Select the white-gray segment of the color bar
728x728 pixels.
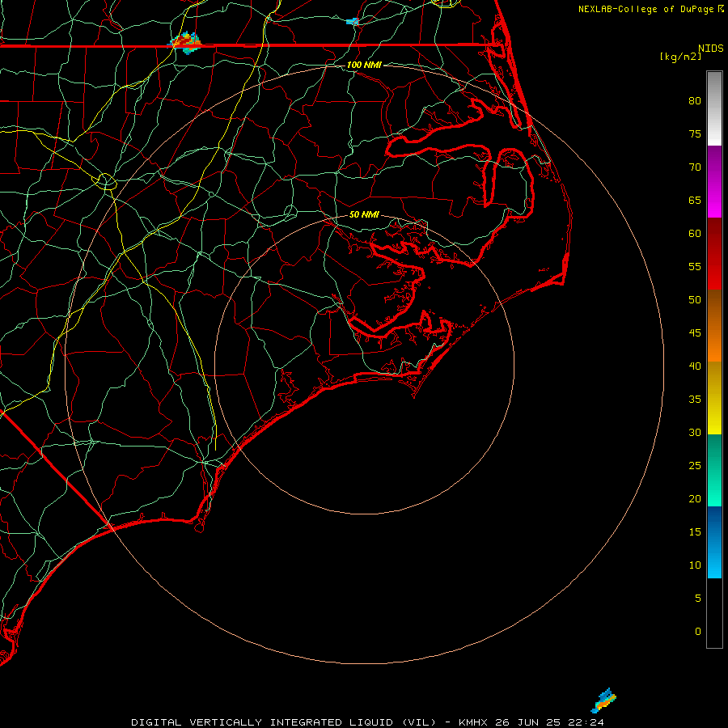tap(714, 108)
